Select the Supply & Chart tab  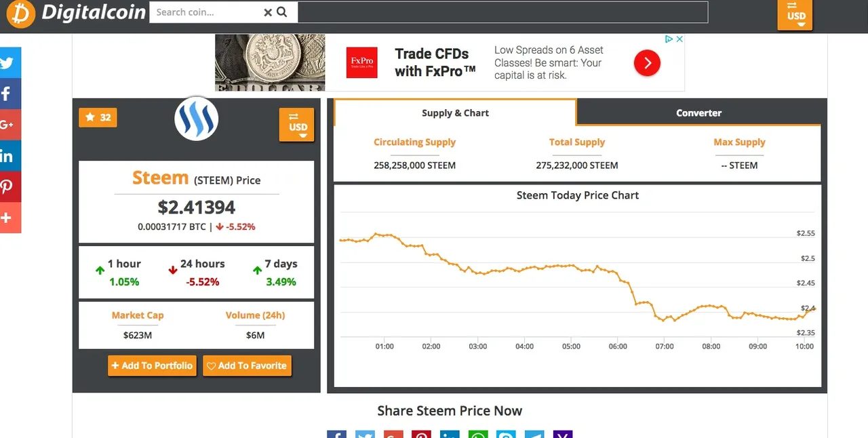455,113
